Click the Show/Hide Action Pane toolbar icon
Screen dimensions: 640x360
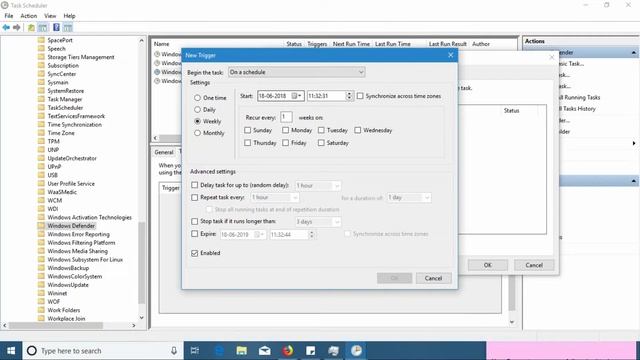click(x=68, y=28)
